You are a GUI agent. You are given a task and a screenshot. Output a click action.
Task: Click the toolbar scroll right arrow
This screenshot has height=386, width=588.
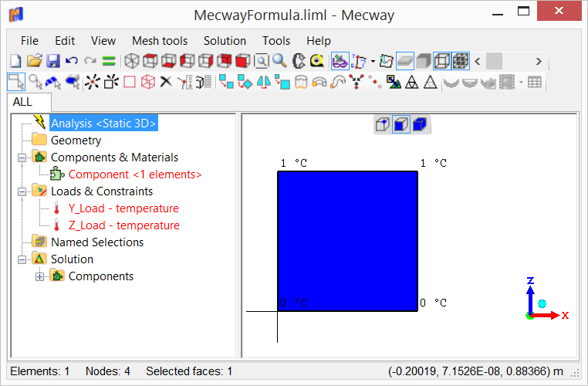point(539,61)
